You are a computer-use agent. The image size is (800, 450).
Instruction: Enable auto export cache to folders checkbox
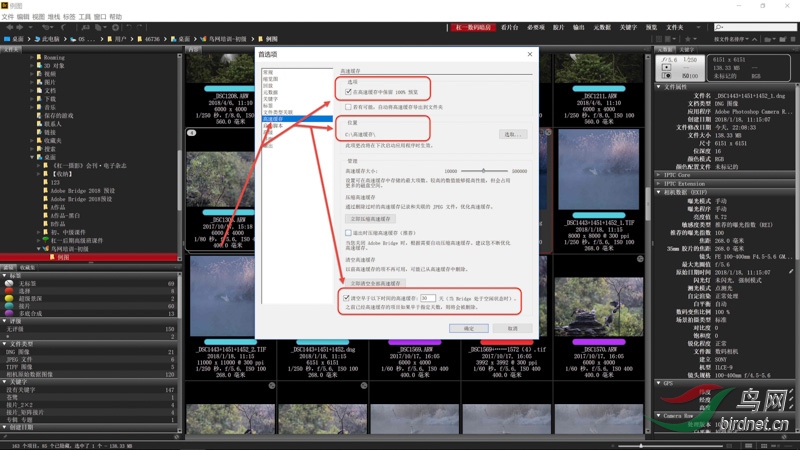(348, 106)
